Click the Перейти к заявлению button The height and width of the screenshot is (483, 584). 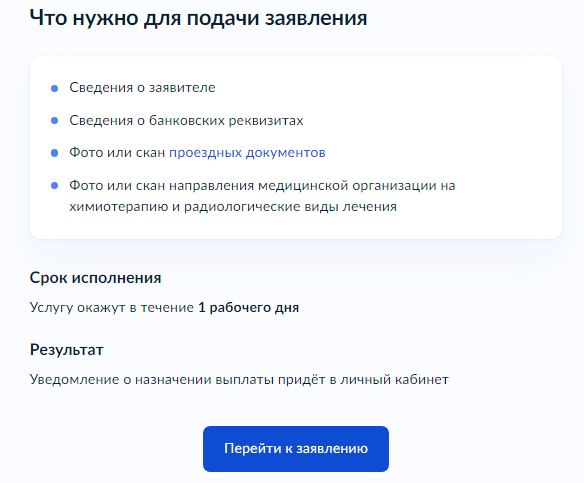pos(296,449)
